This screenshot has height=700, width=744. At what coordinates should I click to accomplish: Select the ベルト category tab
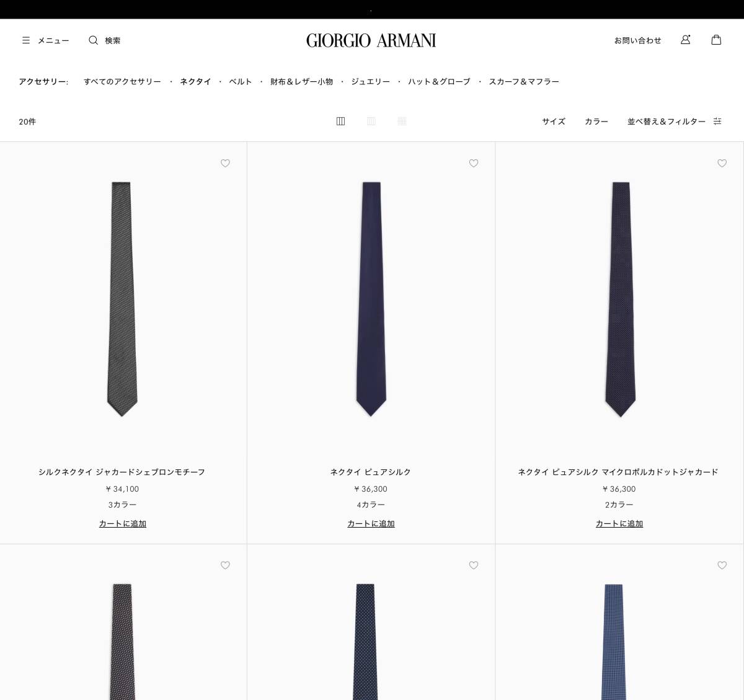pyautogui.click(x=241, y=82)
